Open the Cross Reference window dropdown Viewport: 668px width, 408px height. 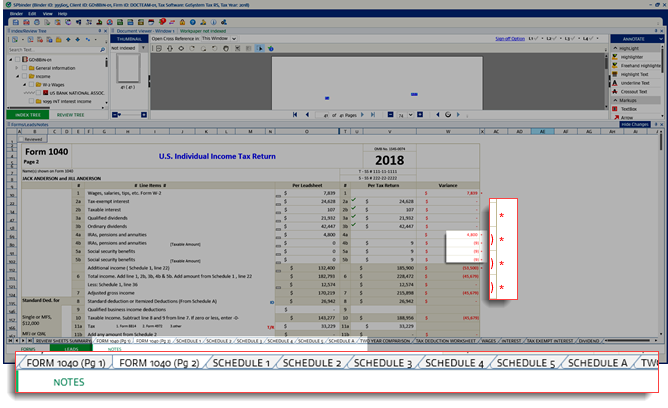click(233, 38)
